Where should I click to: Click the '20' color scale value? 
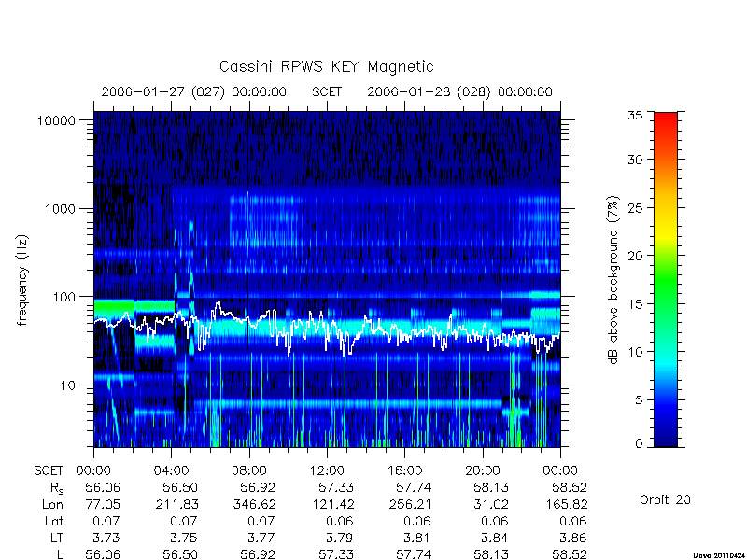[x=635, y=256]
